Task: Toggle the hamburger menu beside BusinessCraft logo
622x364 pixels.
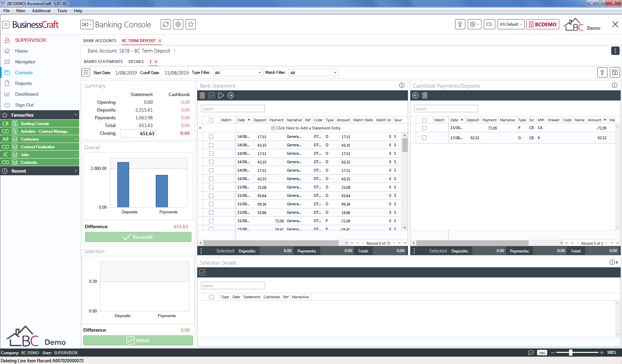Action: [x=6, y=25]
